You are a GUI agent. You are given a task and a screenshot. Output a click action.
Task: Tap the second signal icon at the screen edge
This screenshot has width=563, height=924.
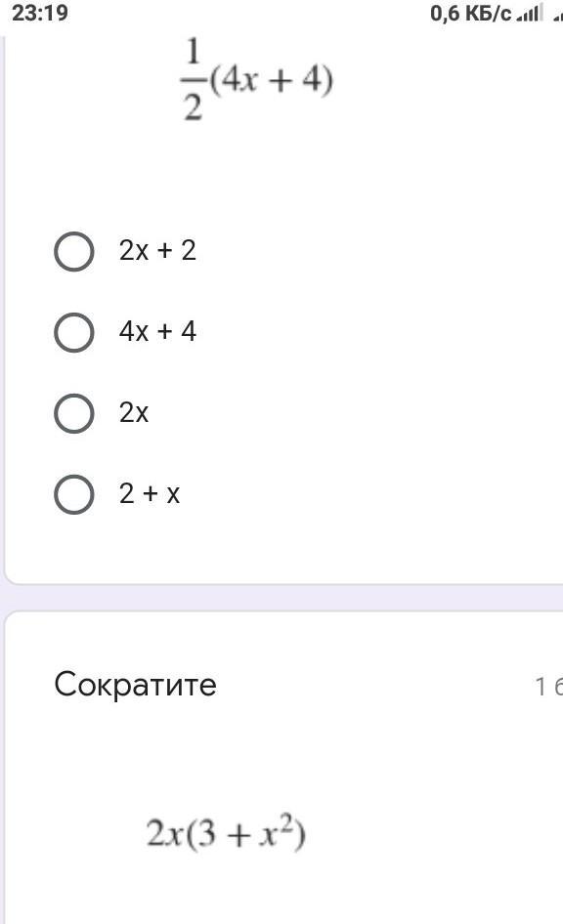[558, 14]
